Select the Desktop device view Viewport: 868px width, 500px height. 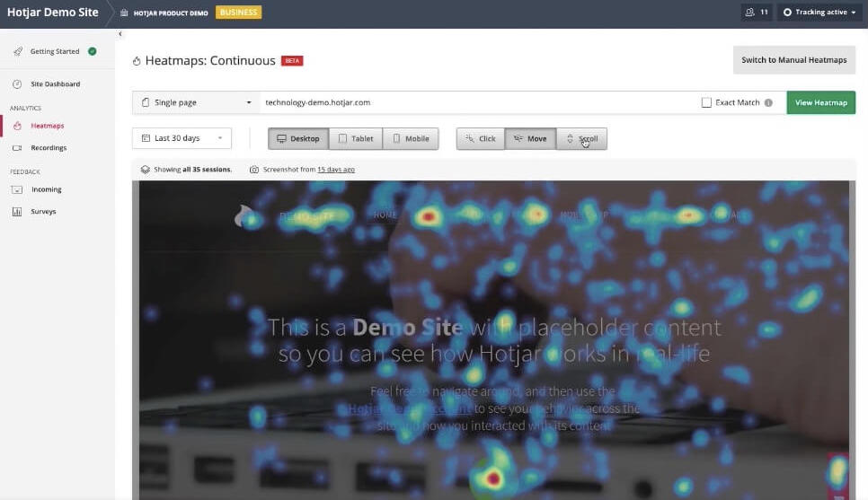point(298,139)
